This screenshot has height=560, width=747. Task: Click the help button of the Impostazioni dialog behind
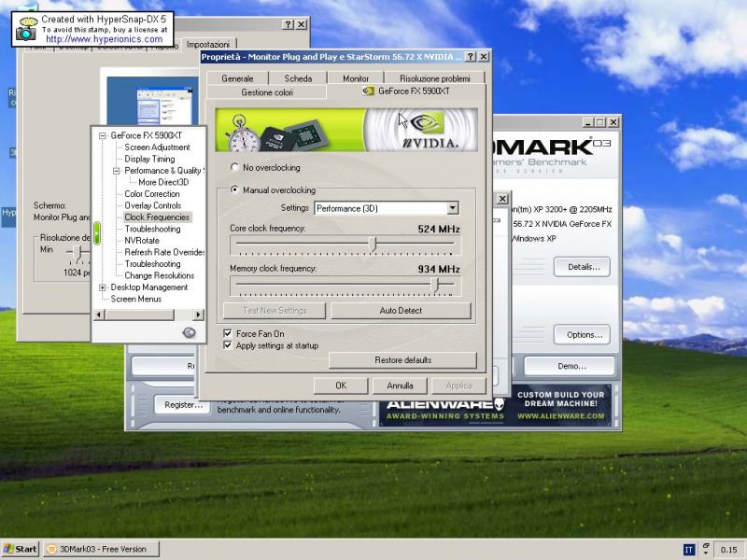tap(289, 24)
